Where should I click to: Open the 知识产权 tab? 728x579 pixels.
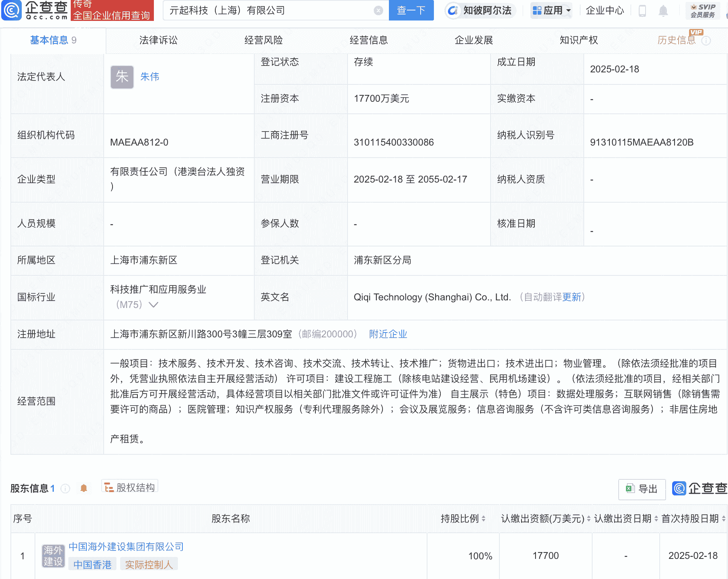pyautogui.click(x=578, y=40)
